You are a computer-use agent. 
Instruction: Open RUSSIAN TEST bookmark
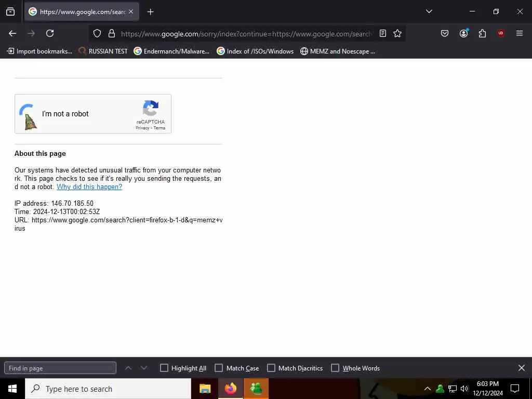point(103,51)
